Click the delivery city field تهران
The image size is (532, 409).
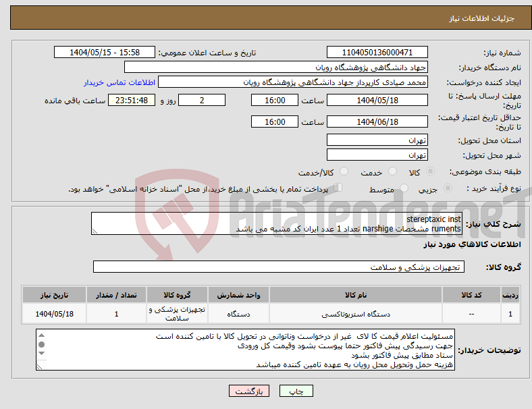click(x=377, y=155)
